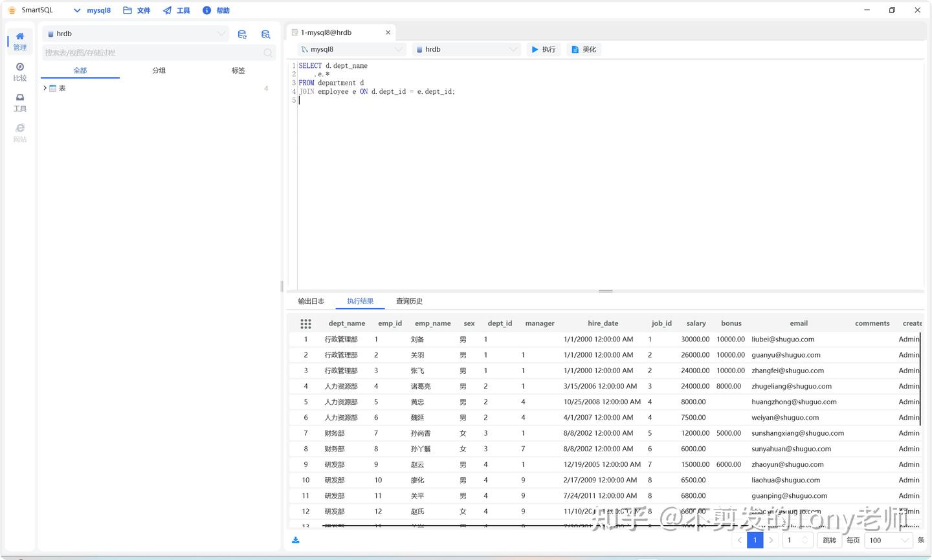932x560 pixels.
Task: Open the 比较 (Compare) sidebar icon
Action: click(x=20, y=72)
